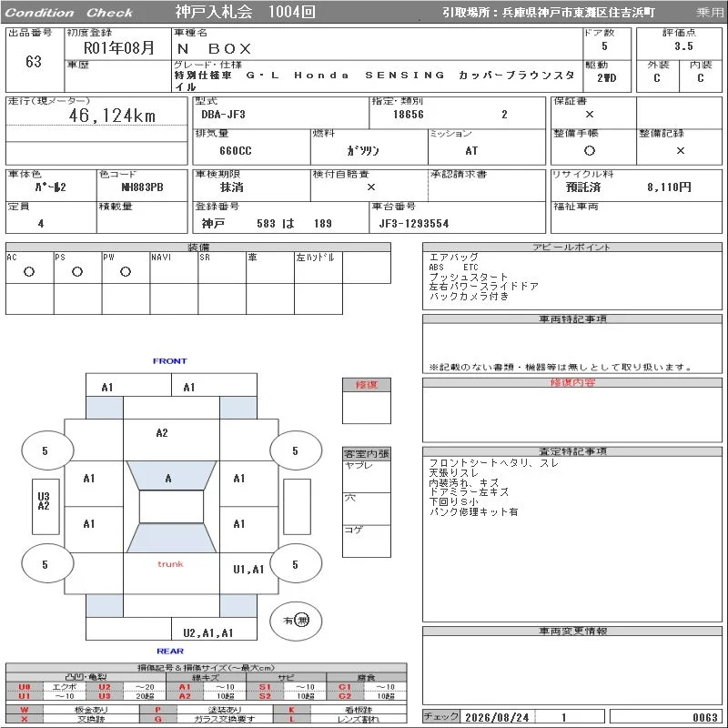Select the "修復内容" section header
Viewport: 728px width, 728px height.
click(x=572, y=382)
